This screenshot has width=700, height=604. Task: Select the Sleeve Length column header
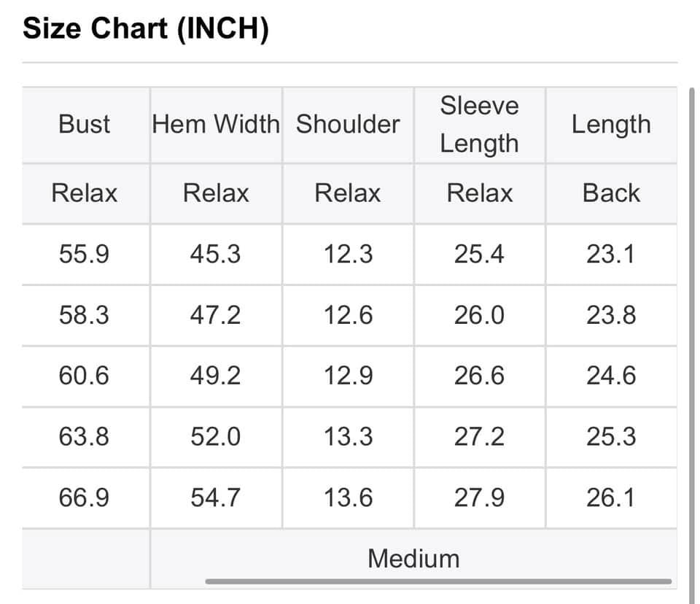click(x=480, y=125)
